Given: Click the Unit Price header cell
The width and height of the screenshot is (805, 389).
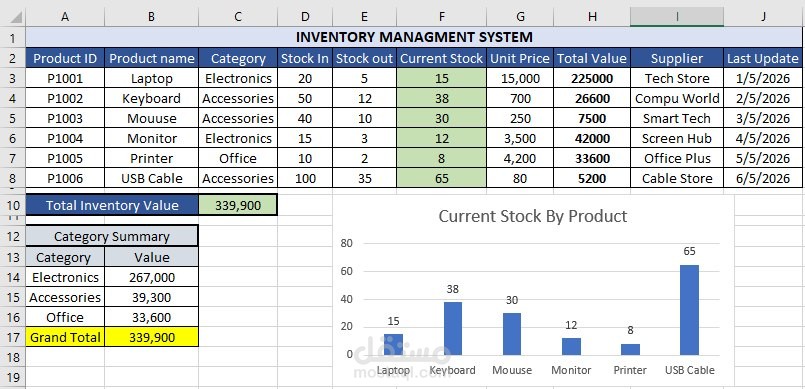Looking at the screenshot, I should pyautogui.click(x=520, y=59).
